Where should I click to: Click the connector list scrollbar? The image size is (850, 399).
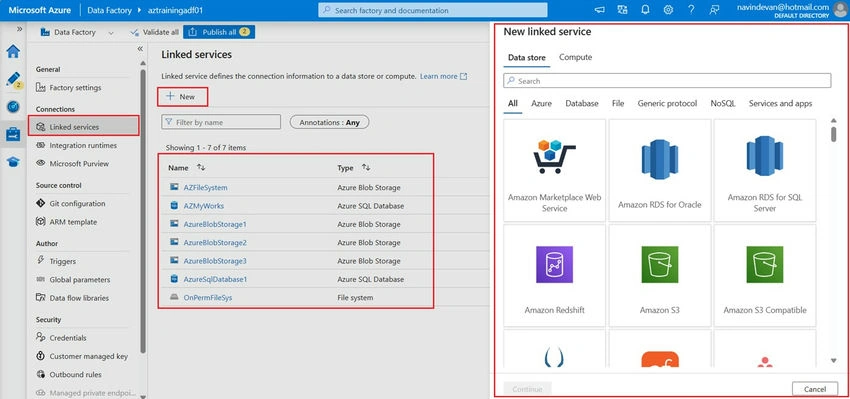click(x=834, y=134)
